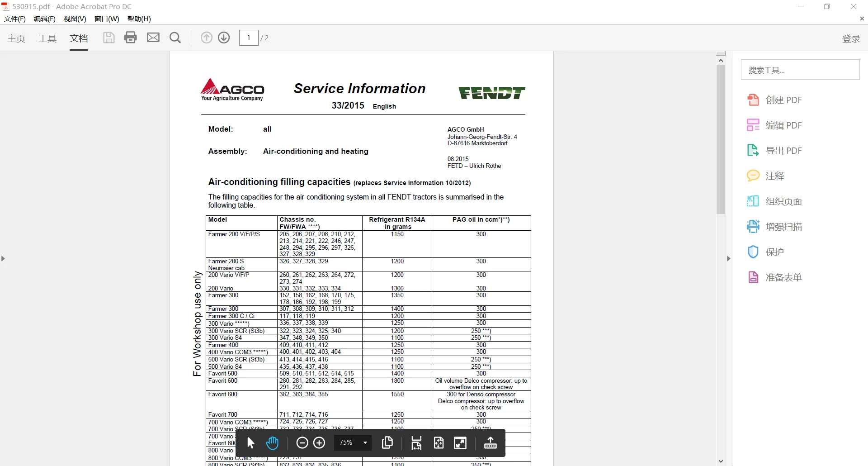This screenshot has width=868, height=466.
Task: Select the arrow selection tool
Action: [x=251, y=443]
